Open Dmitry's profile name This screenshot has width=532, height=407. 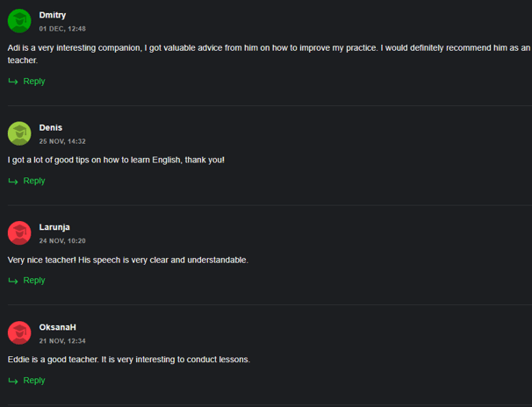[x=53, y=15]
